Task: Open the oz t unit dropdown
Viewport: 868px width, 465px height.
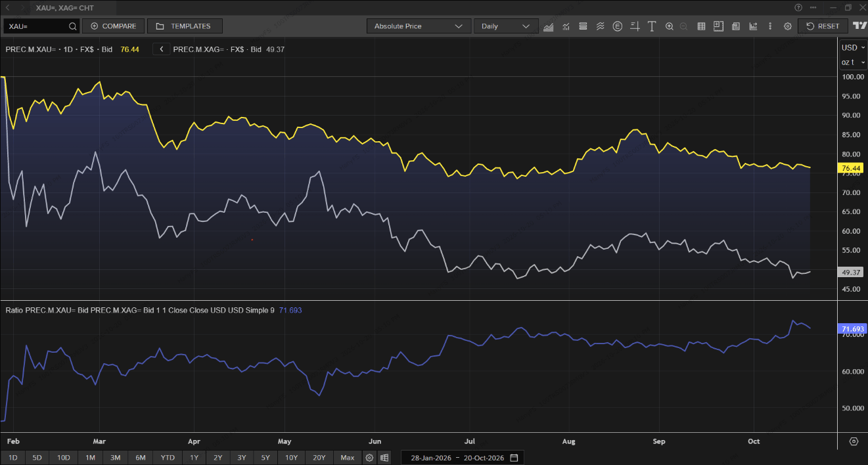Action: coord(854,62)
